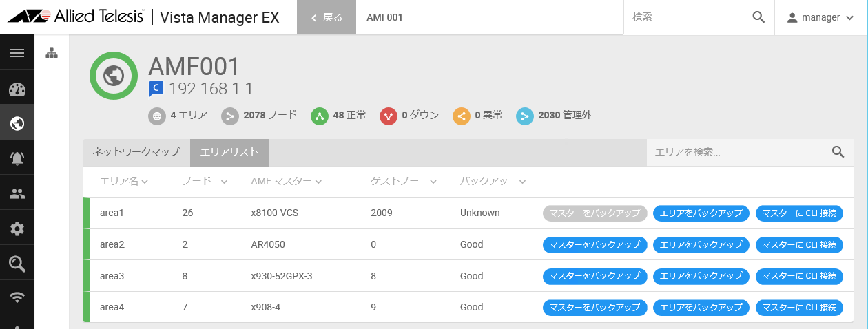This screenshot has height=329, width=868.
Task: Sort by エリア名 column chevron
Action: pyautogui.click(x=145, y=182)
